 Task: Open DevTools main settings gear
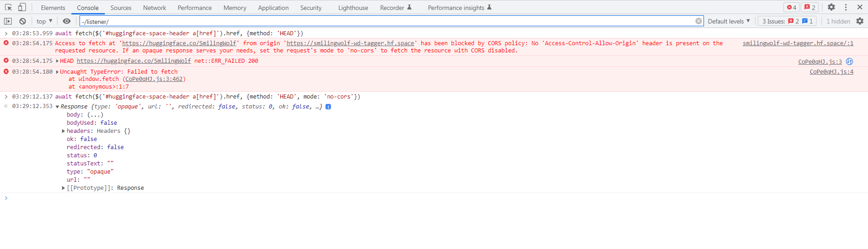click(x=831, y=7)
